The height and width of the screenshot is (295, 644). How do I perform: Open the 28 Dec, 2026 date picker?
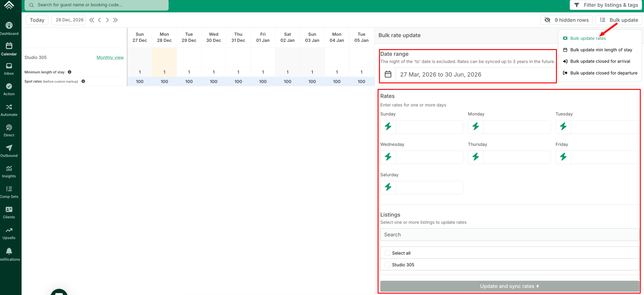pos(69,20)
